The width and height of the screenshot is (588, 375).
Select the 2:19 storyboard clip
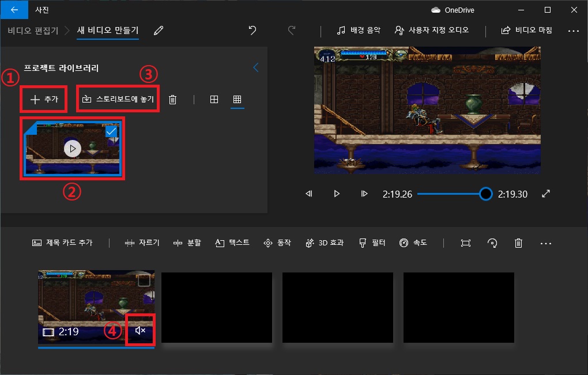96,307
